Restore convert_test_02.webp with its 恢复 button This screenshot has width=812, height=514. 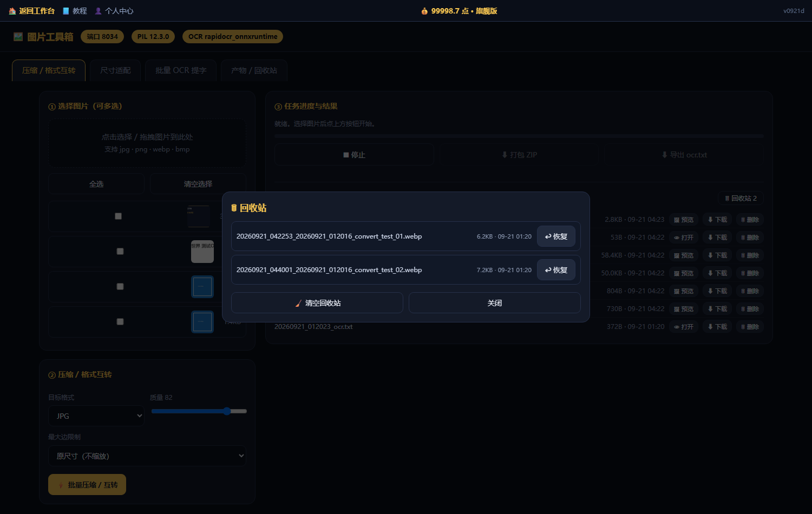click(556, 270)
